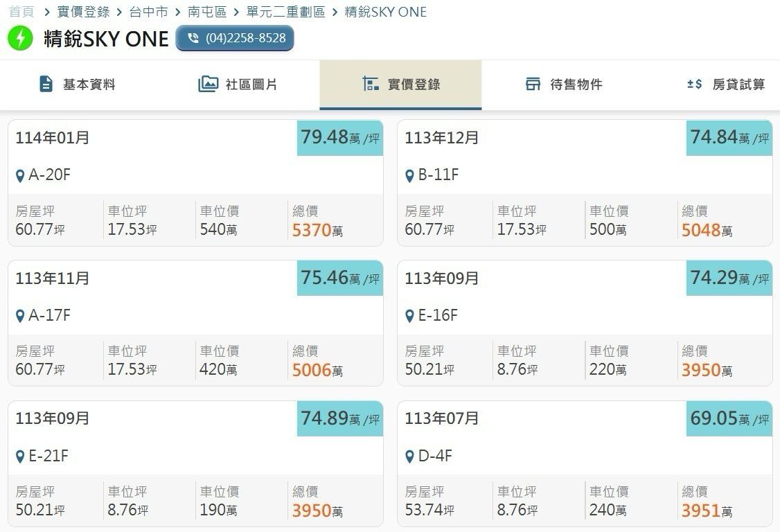780x532 pixels.
Task: Open 台中市 breadcrumb link
Action: pyautogui.click(x=148, y=12)
